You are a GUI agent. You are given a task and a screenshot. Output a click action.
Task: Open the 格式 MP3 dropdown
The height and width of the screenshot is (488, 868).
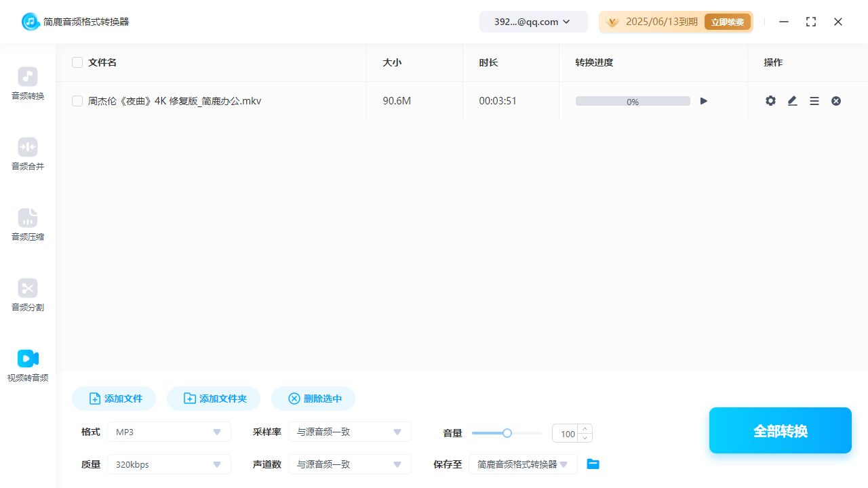pos(169,432)
